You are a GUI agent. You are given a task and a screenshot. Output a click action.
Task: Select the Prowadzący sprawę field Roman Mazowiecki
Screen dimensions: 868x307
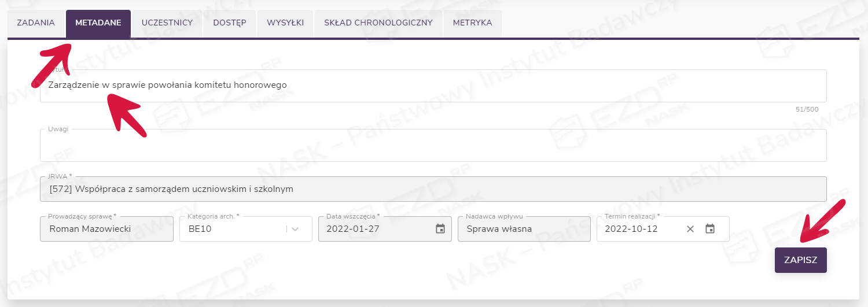click(106, 229)
